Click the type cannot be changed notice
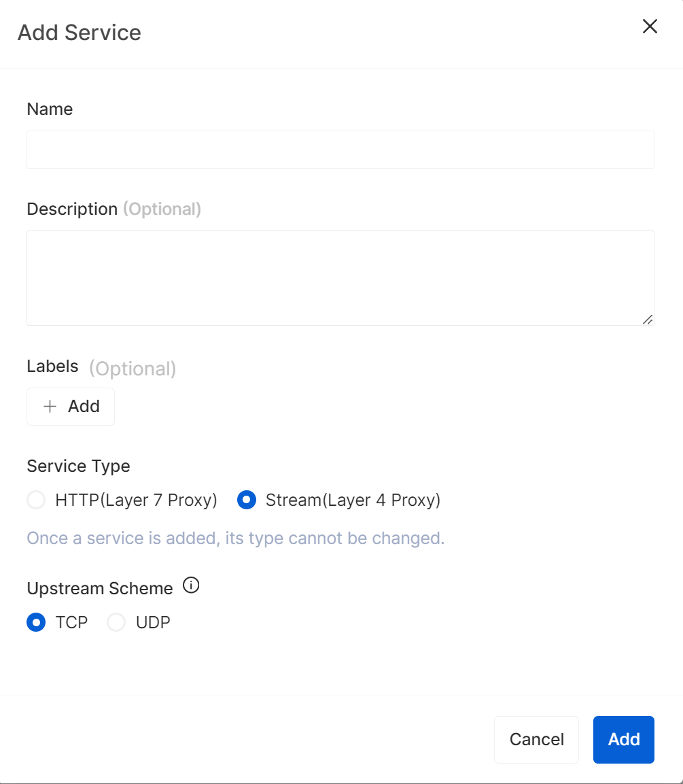The height and width of the screenshot is (784, 683). point(235,539)
